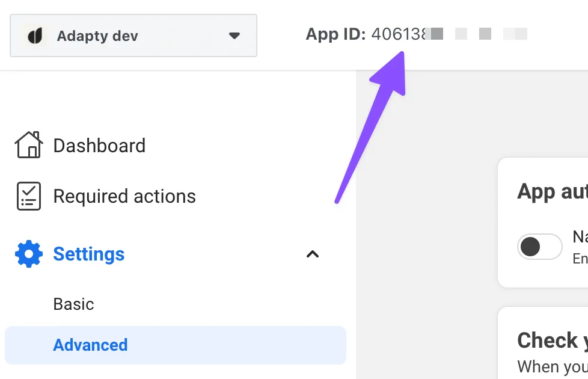Click the blurred portion of the App ID
This screenshot has height=379, width=588.
pyautogui.click(x=479, y=34)
